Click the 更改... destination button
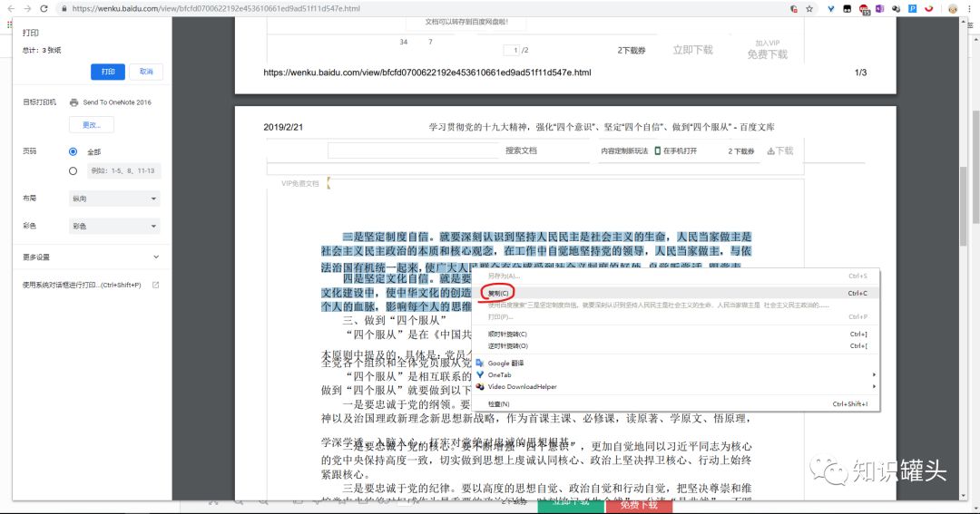 (x=92, y=125)
